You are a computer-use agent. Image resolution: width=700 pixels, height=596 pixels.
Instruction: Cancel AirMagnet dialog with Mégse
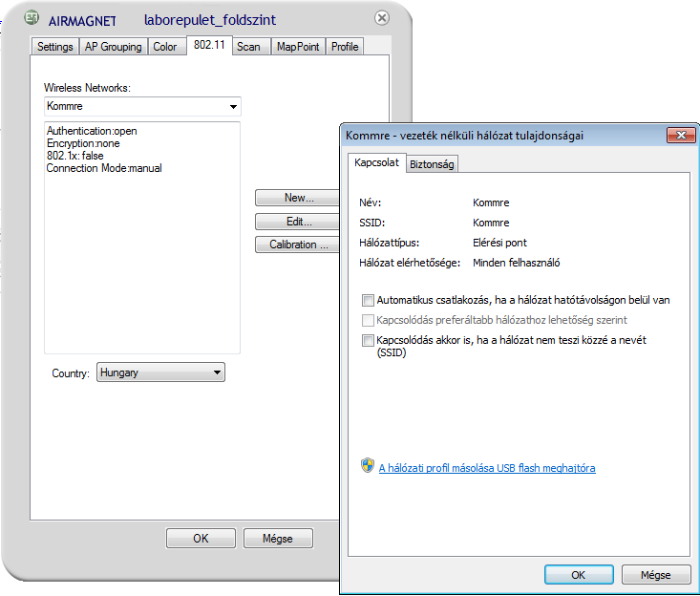coord(278,539)
